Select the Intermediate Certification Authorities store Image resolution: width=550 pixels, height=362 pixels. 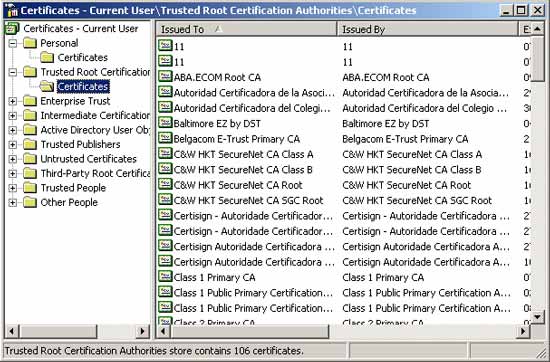point(95,115)
